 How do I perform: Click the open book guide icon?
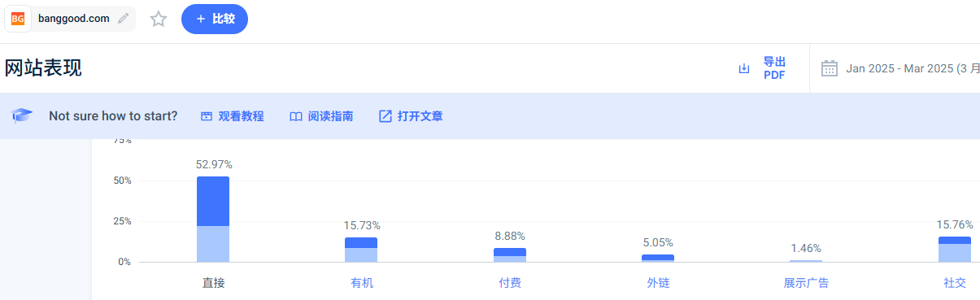tap(296, 116)
